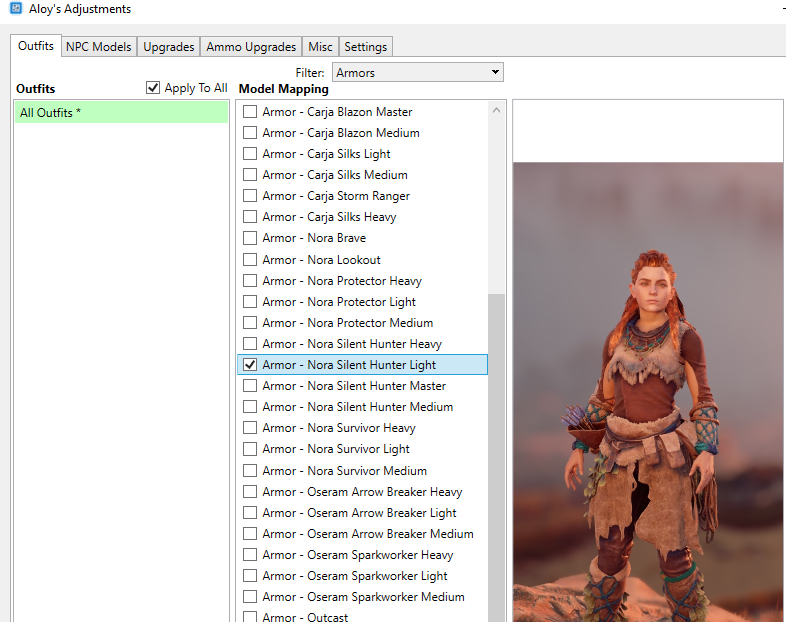
Task: Click the Aloy's Adjustments app icon
Action: (16, 8)
